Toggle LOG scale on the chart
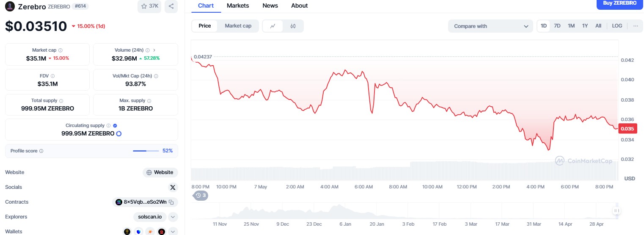Image resolution: width=644 pixels, height=235 pixels. coord(617,26)
